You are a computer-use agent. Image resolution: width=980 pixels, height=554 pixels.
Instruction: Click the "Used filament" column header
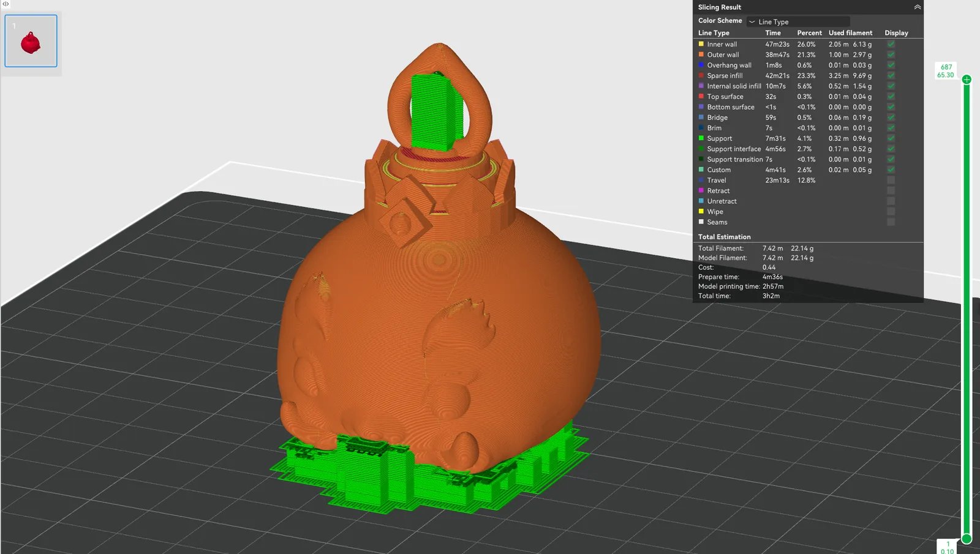click(x=850, y=33)
